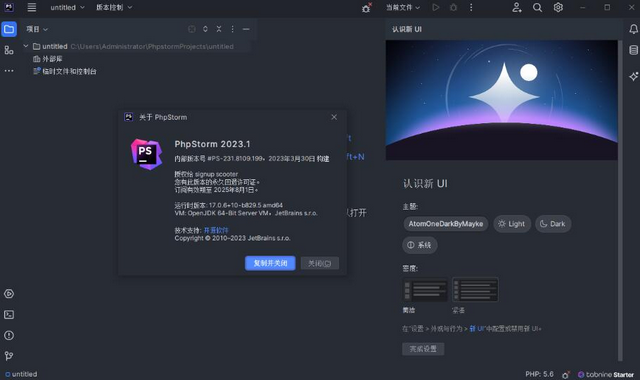This screenshot has width=641, height=382.
Task: Open Database tool window icon
Action: click(633, 50)
